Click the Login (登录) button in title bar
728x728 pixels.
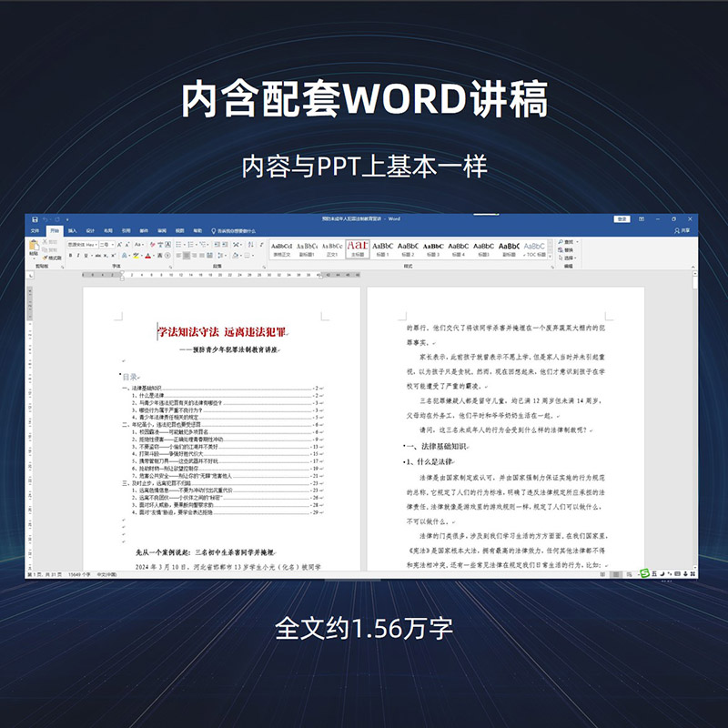(x=622, y=219)
